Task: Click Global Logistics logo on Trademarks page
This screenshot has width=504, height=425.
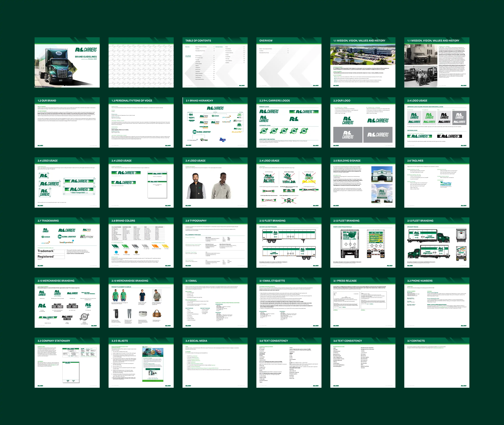Action: (67, 237)
